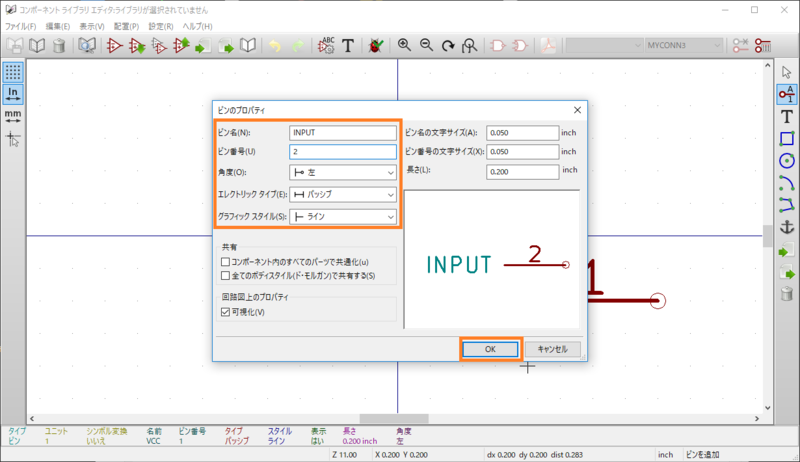Close the ピンのプロパティ dialog

[577, 110]
